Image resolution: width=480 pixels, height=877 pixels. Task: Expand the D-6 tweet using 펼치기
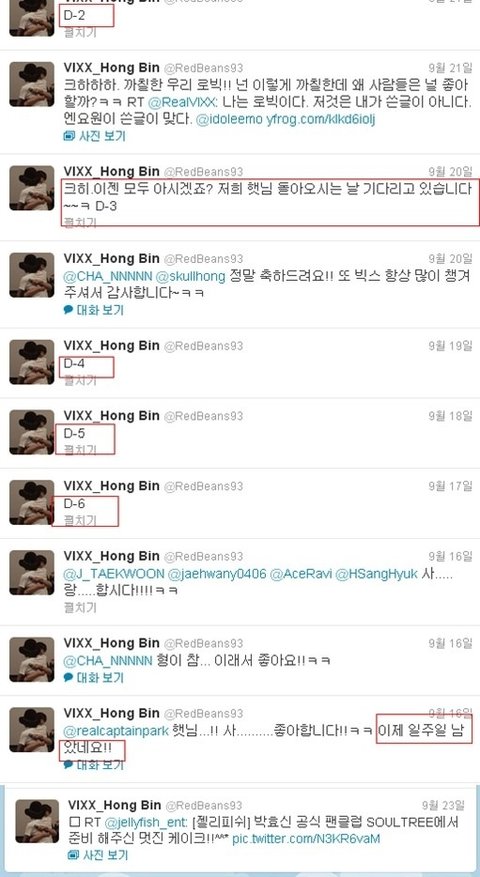(80, 520)
